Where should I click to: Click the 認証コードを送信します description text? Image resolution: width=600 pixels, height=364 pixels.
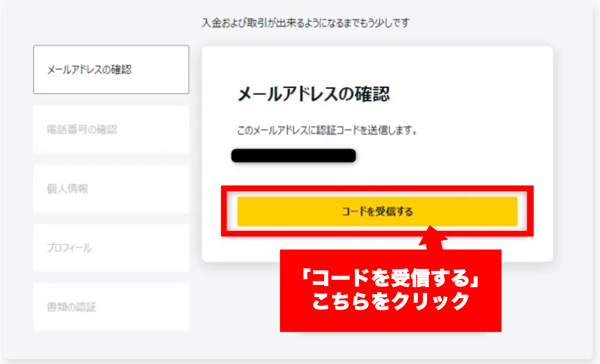(327, 130)
